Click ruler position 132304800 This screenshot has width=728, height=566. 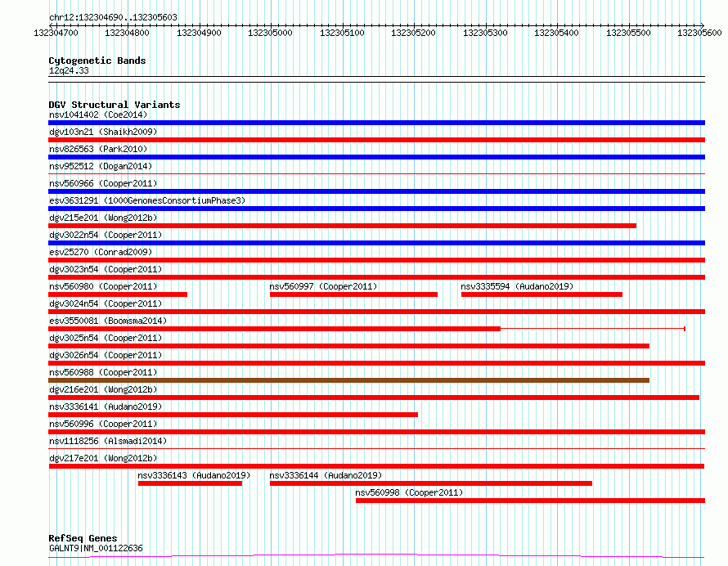click(x=128, y=33)
